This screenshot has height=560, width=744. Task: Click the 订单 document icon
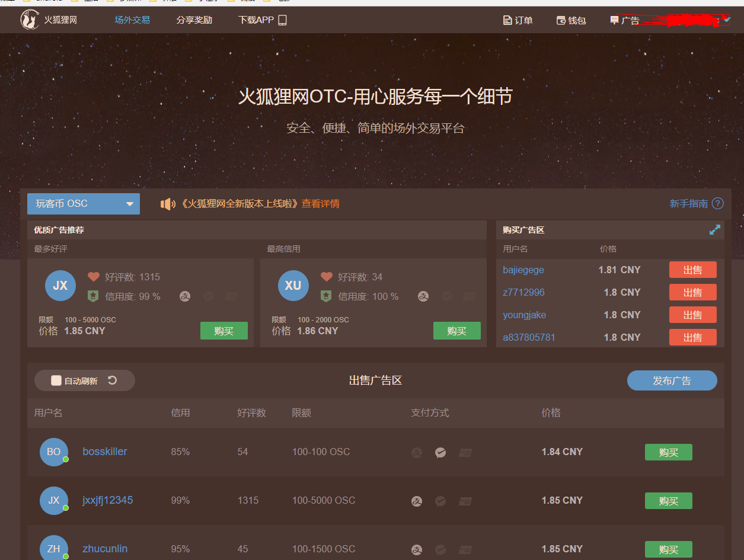pyautogui.click(x=507, y=20)
